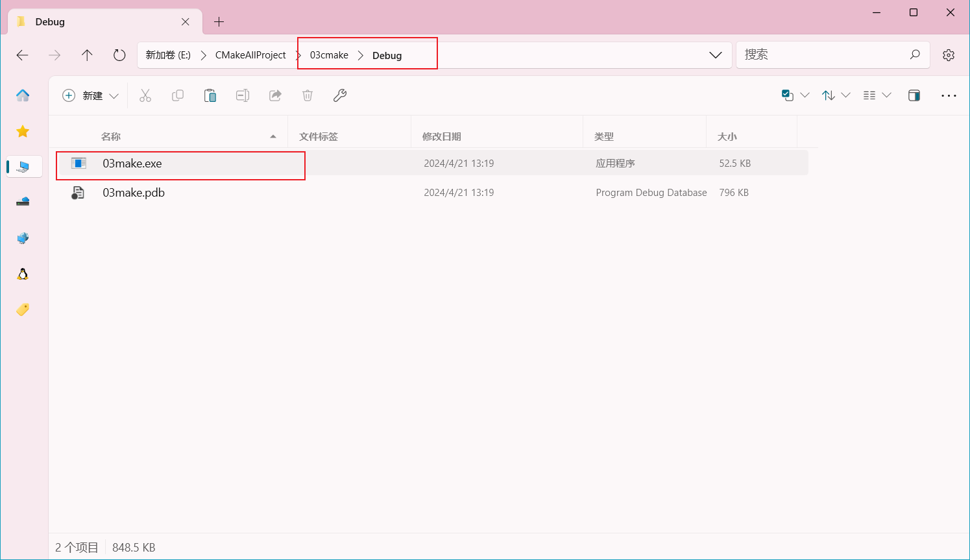Click the Copy icon in toolbar
The image size is (970, 560).
(177, 95)
